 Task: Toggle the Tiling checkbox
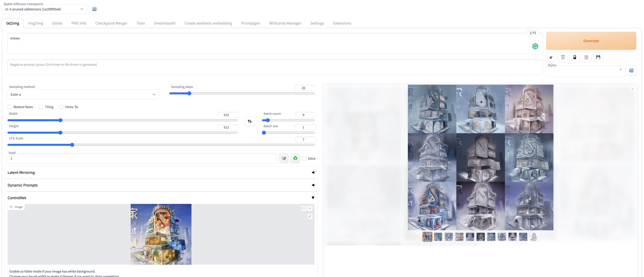click(x=41, y=107)
